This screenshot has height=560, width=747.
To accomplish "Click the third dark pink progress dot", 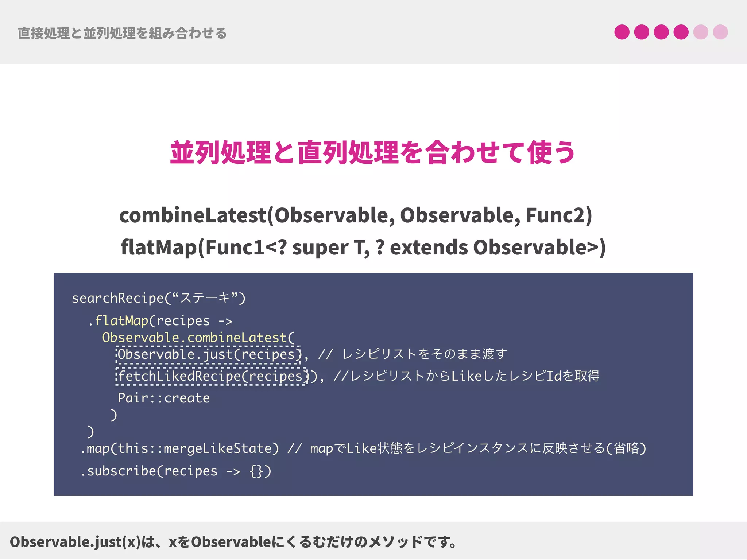I will 661,32.
